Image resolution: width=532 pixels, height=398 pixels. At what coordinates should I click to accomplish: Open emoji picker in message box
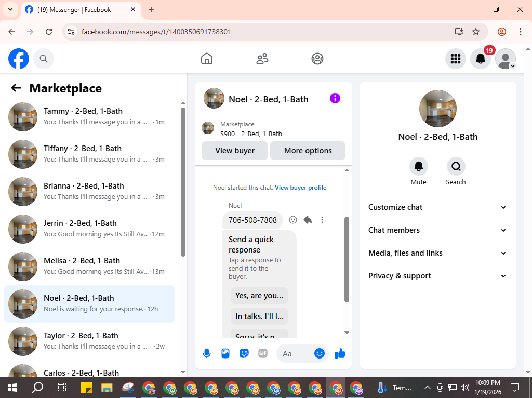point(320,353)
